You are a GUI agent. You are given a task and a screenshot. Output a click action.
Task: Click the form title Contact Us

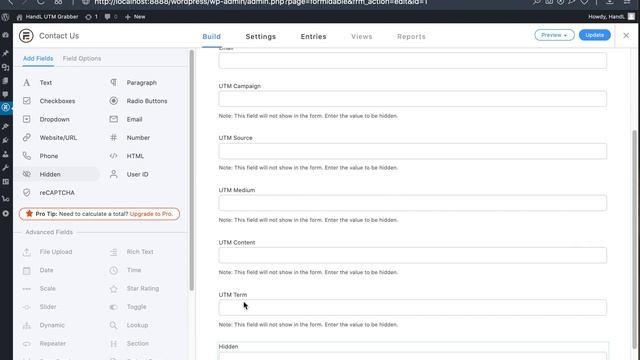pyautogui.click(x=59, y=36)
